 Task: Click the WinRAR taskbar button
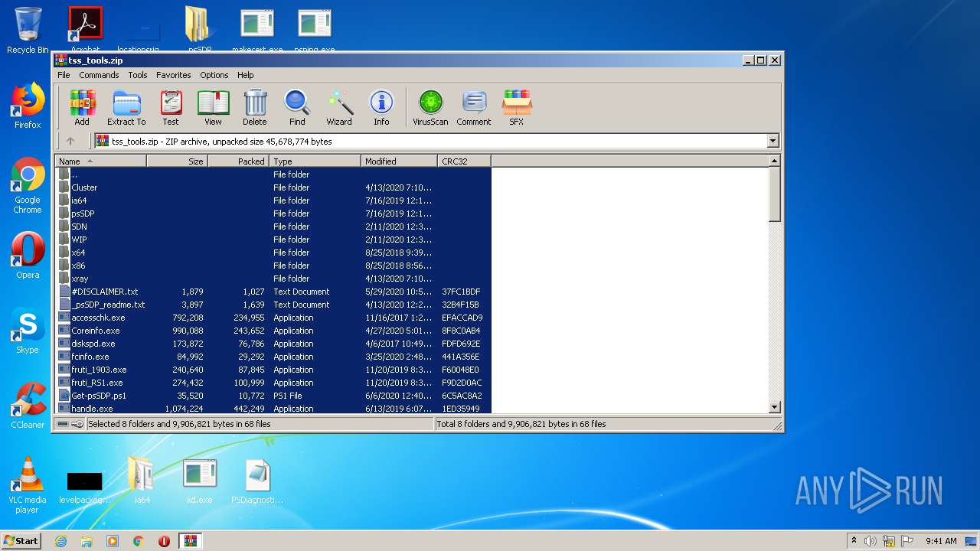click(x=191, y=541)
